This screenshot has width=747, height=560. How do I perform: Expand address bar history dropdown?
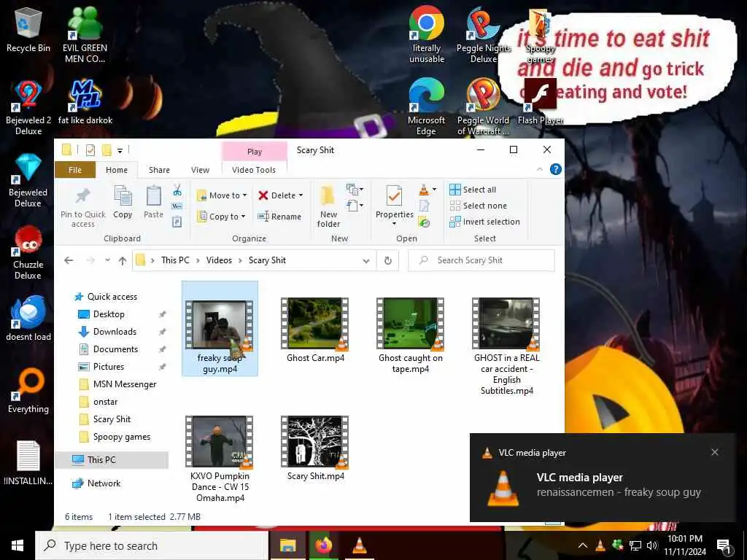pyautogui.click(x=366, y=260)
